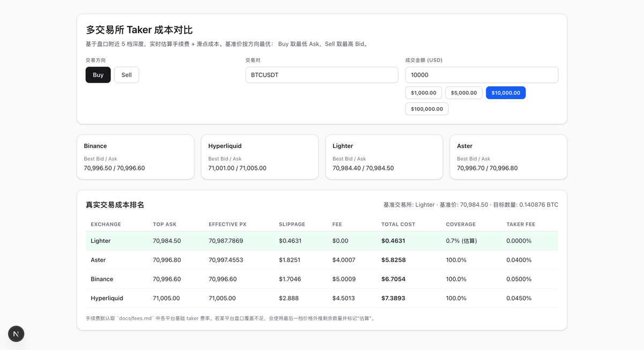The image size is (644, 350).
Task: Click Binance total cost $6.7054
Action: point(393,279)
